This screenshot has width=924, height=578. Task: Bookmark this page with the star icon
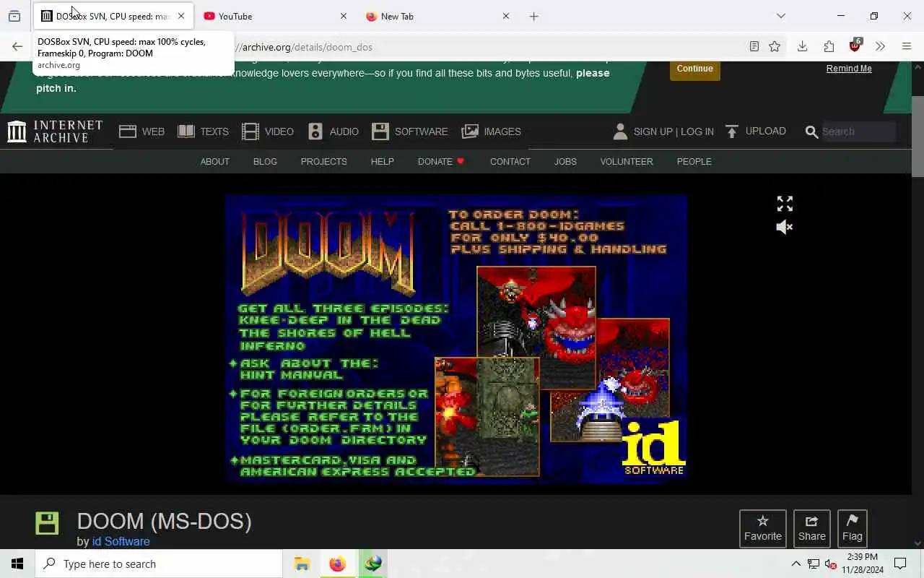(x=775, y=47)
